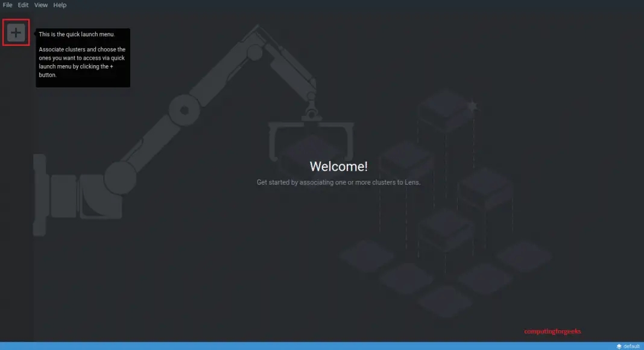Click the "Get started by associating" subtitle text
Image resolution: width=644 pixels, height=350 pixels.
pyautogui.click(x=338, y=182)
